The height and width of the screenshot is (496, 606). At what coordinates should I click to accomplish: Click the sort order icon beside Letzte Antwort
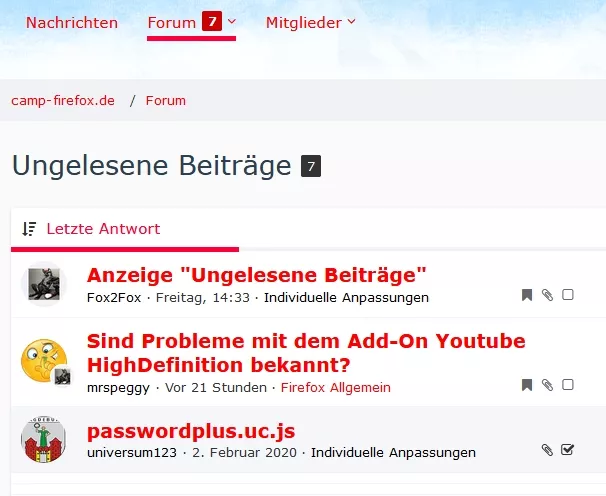pos(29,229)
